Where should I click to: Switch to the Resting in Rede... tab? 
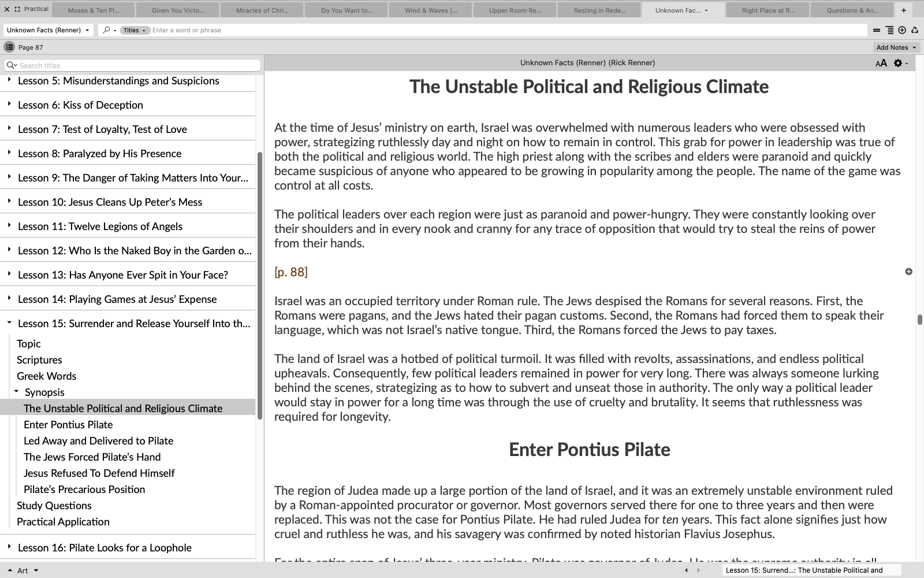pos(599,10)
